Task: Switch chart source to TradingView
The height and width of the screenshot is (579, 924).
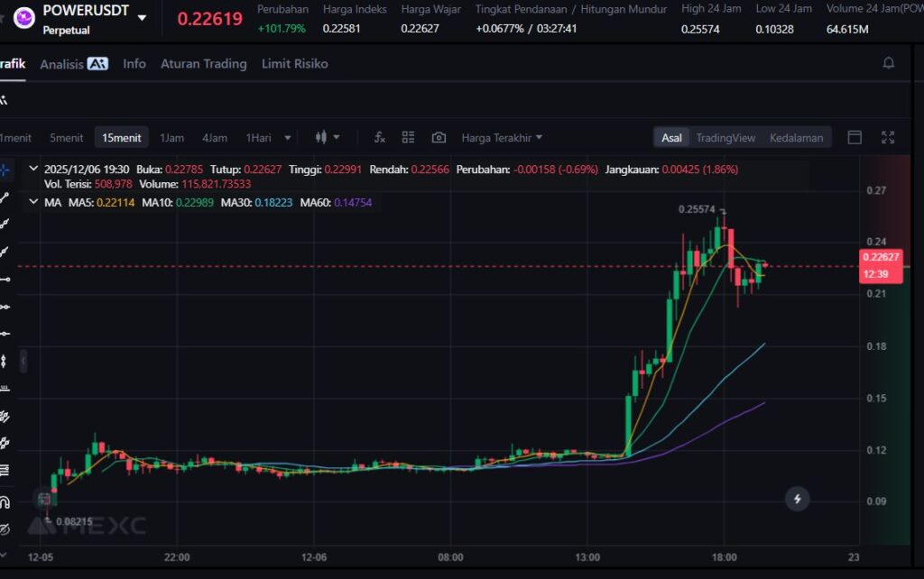Action: click(725, 138)
